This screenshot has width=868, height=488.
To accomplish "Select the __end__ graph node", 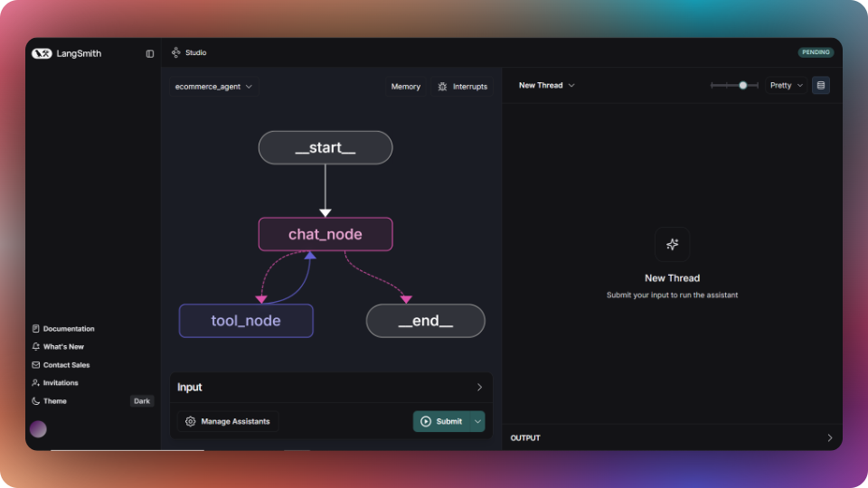I will (x=426, y=321).
